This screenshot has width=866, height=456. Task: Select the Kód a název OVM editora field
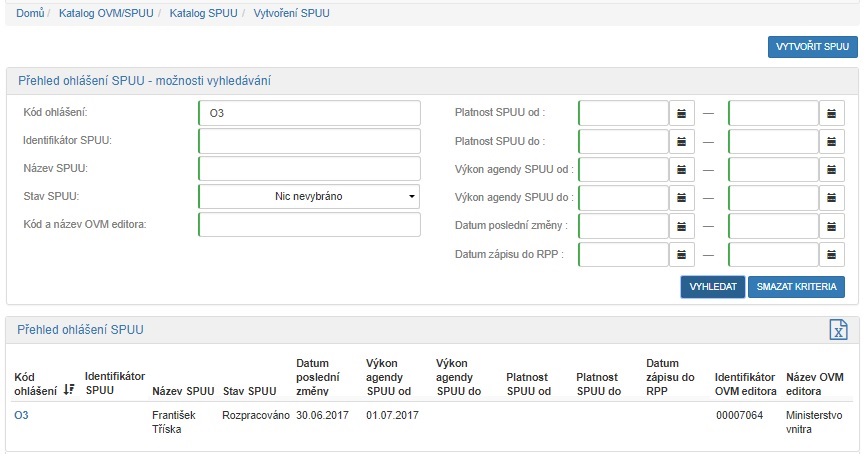pos(309,225)
